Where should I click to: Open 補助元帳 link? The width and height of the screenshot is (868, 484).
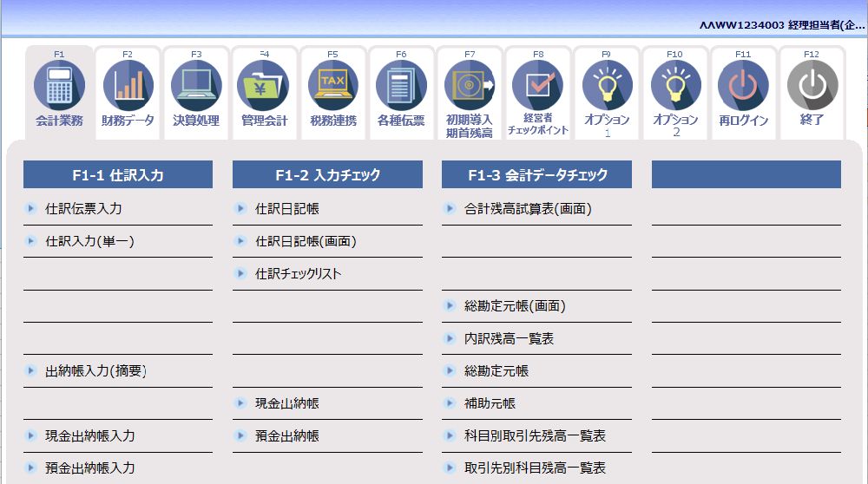(490, 403)
